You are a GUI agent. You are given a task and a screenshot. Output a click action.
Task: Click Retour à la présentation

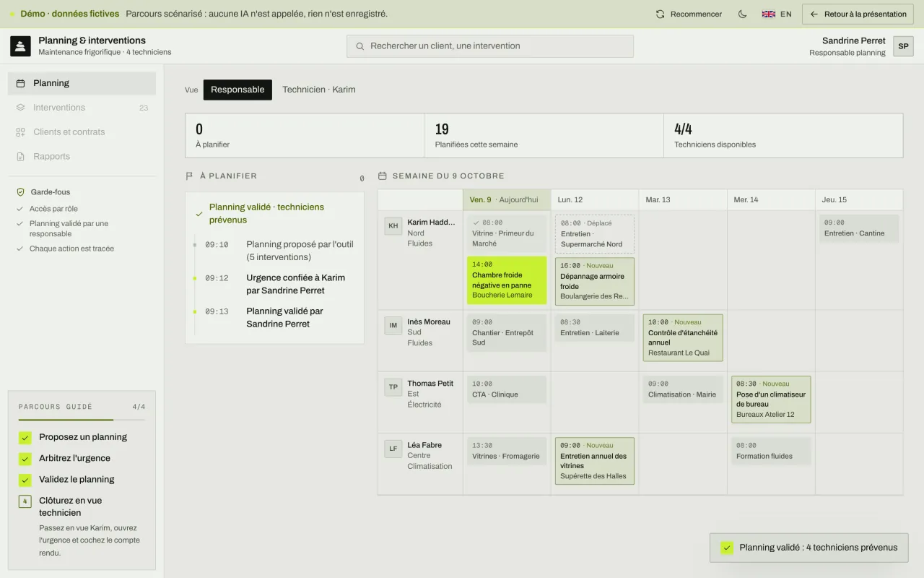(x=858, y=14)
